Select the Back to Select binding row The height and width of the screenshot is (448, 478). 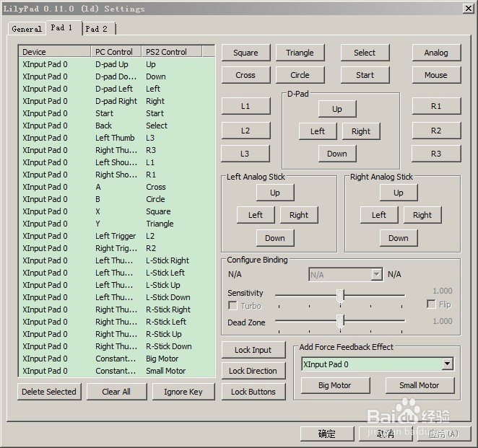116,126
